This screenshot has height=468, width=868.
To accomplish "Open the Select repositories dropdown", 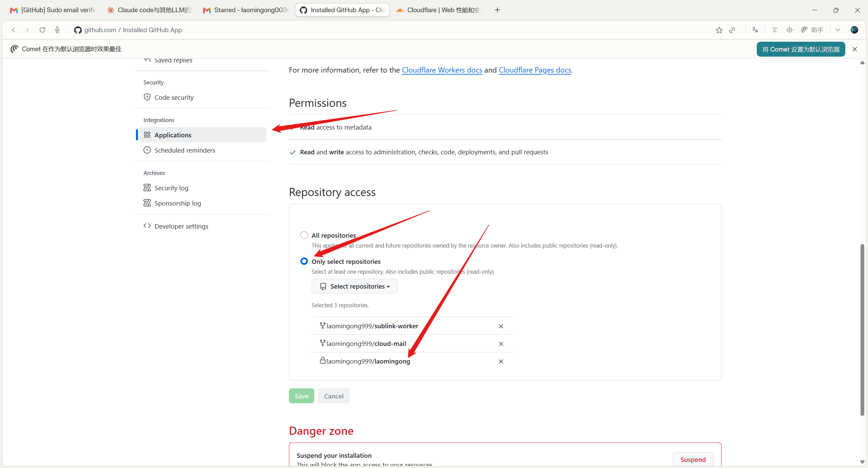I will click(354, 286).
